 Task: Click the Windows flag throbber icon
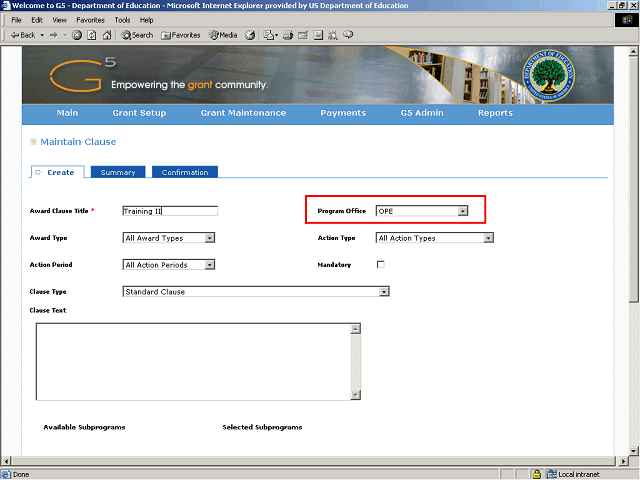click(627, 20)
